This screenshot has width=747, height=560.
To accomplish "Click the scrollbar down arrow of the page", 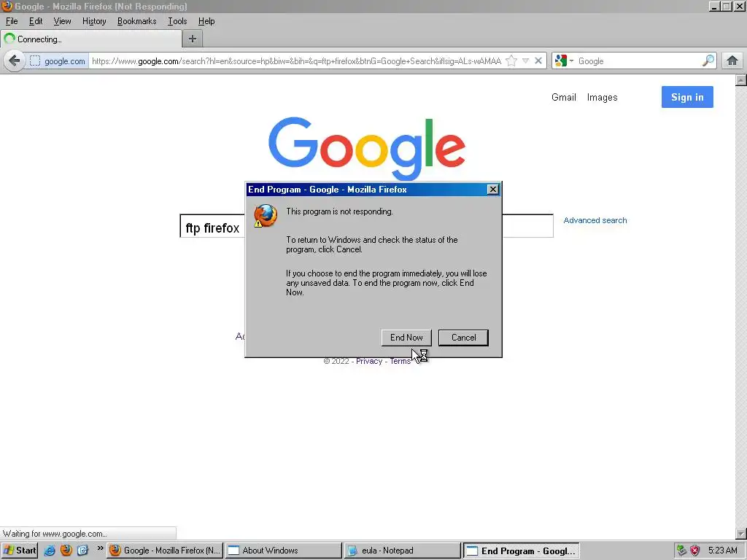I will (x=741, y=533).
